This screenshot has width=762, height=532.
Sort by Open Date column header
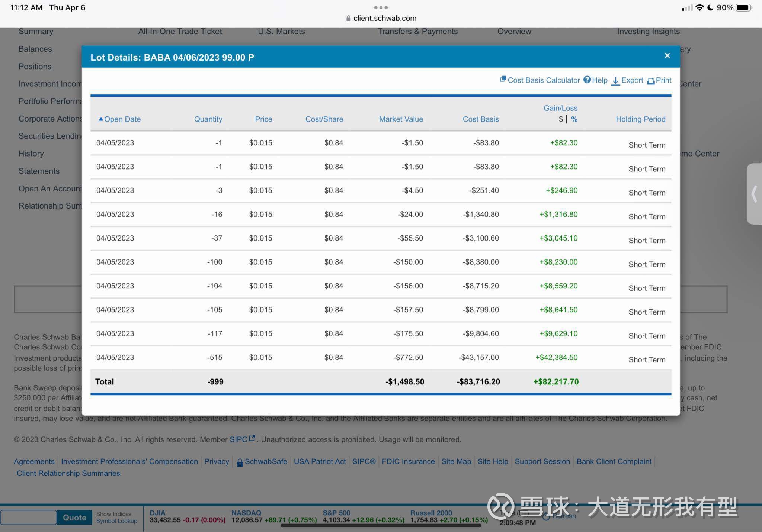click(119, 119)
